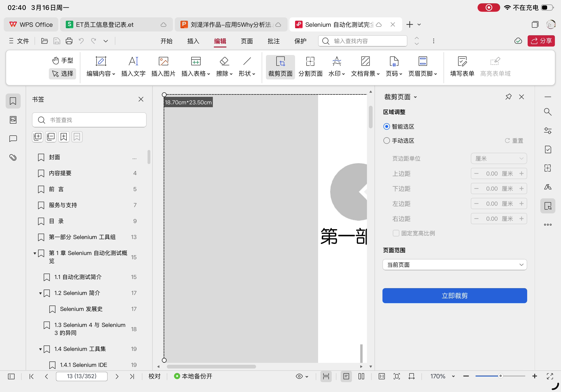Click the bookmark search (书签查找) field
Screen dimensions: 561x392
click(90, 120)
